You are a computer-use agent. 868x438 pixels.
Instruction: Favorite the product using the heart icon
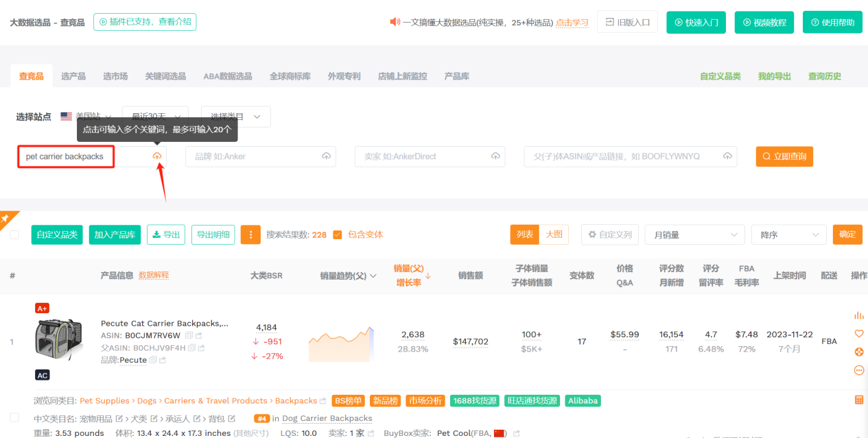[858, 333]
